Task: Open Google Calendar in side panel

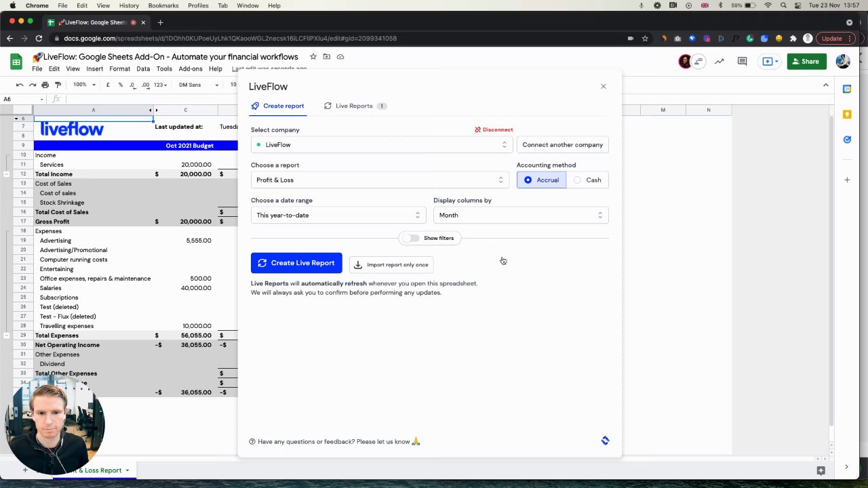Action: [x=847, y=89]
